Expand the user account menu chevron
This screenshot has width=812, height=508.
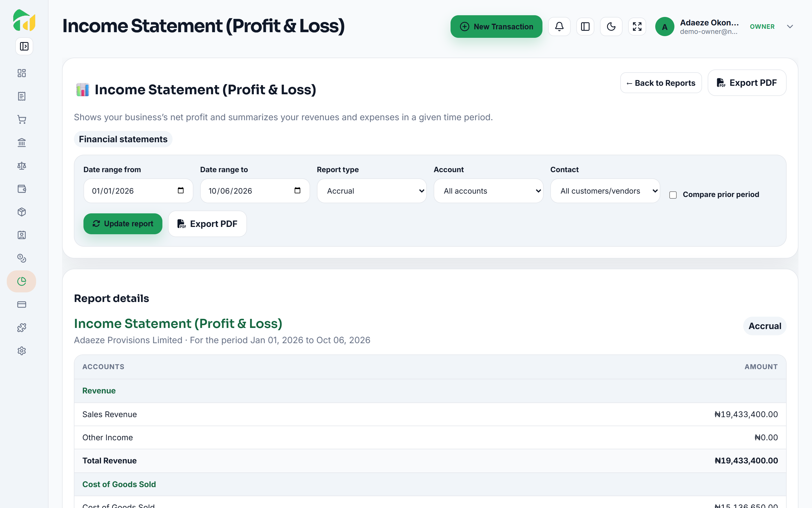tap(790, 27)
